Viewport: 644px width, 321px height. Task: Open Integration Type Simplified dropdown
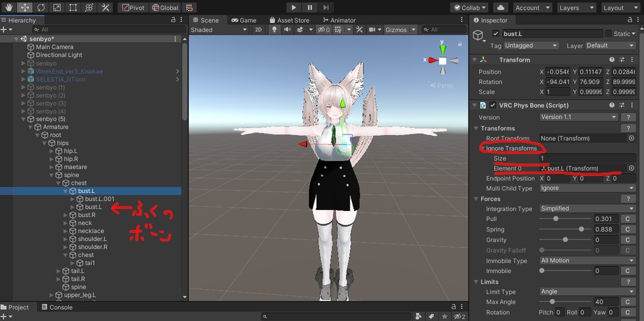coord(588,209)
